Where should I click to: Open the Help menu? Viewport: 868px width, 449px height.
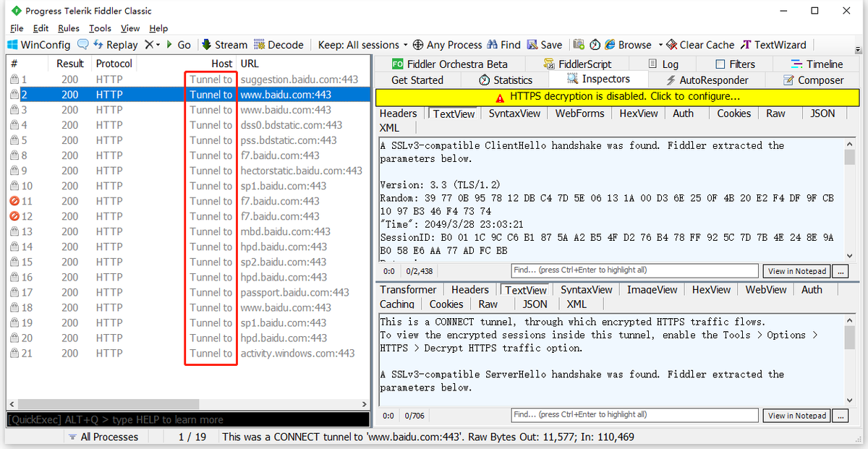(158, 28)
